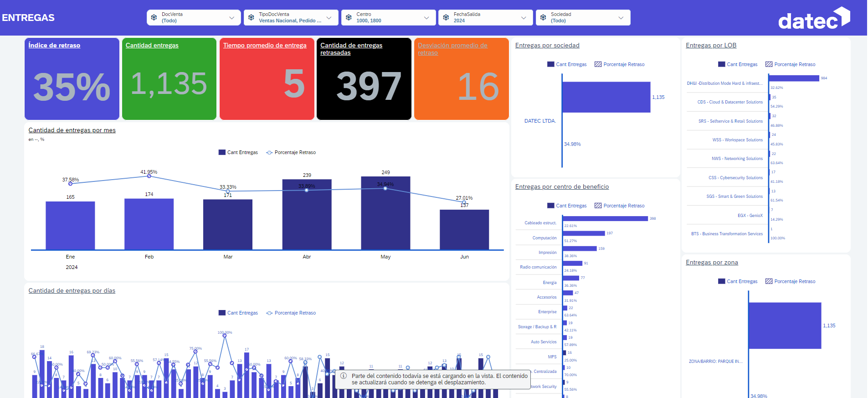Image resolution: width=868 pixels, height=398 pixels.
Task: Open Desviación promedio de retraso link
Action: (x=452, y=49)
